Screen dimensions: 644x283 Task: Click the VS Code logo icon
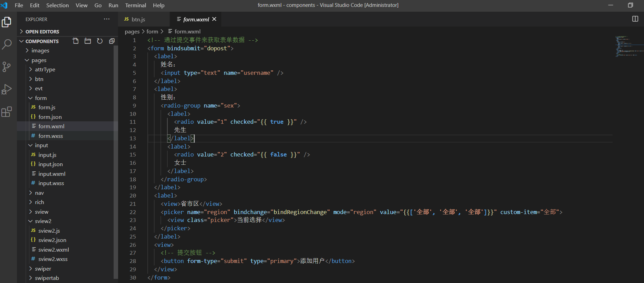click(x=4, y=5)
